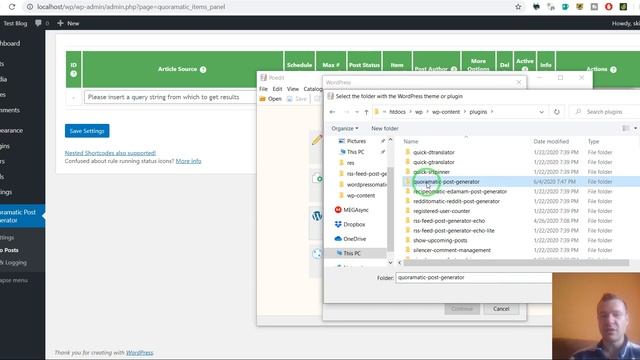
Task: Click the New plus item in admin bar
Action: pos(68,23)
